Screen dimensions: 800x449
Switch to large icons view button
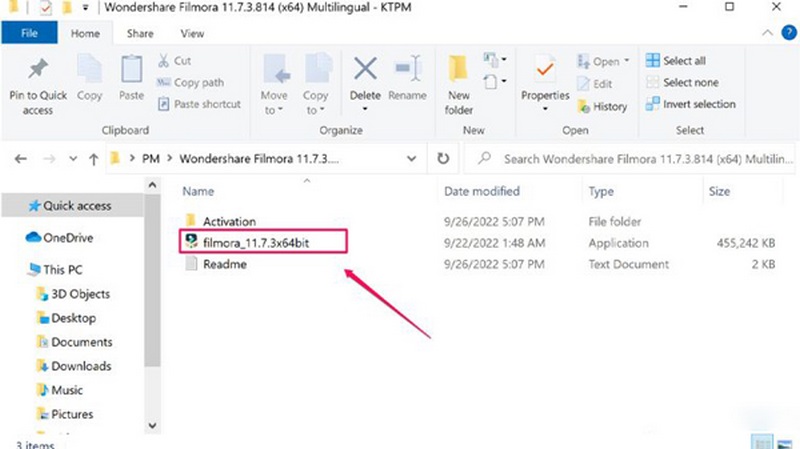[785, 443]
